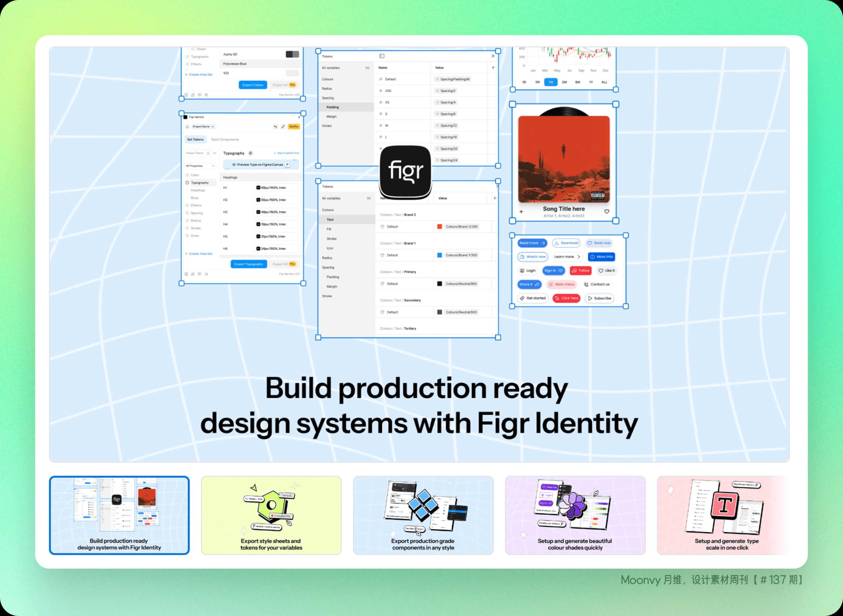Screen dimensions: 843x616
Task: Switch to the Set Tokens tab
Action: 196,140
